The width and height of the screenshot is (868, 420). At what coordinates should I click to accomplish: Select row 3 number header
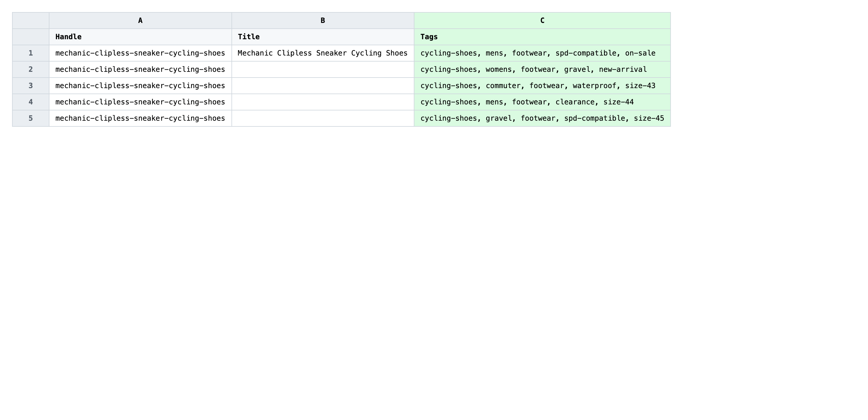coord(31,86)
